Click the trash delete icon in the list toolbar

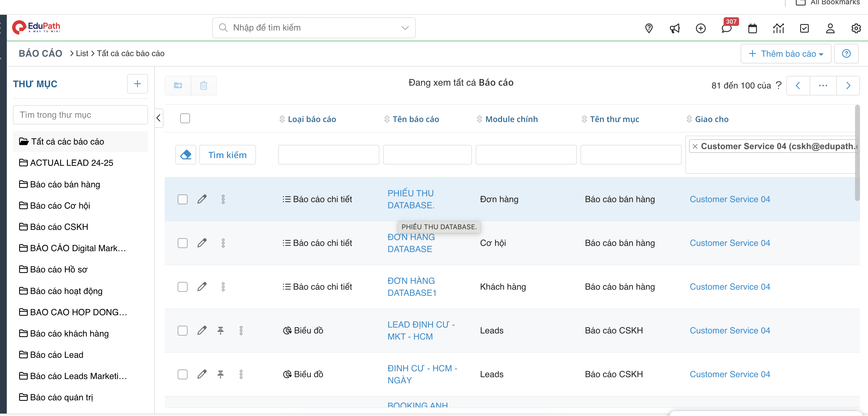click(x=204, y=85)
